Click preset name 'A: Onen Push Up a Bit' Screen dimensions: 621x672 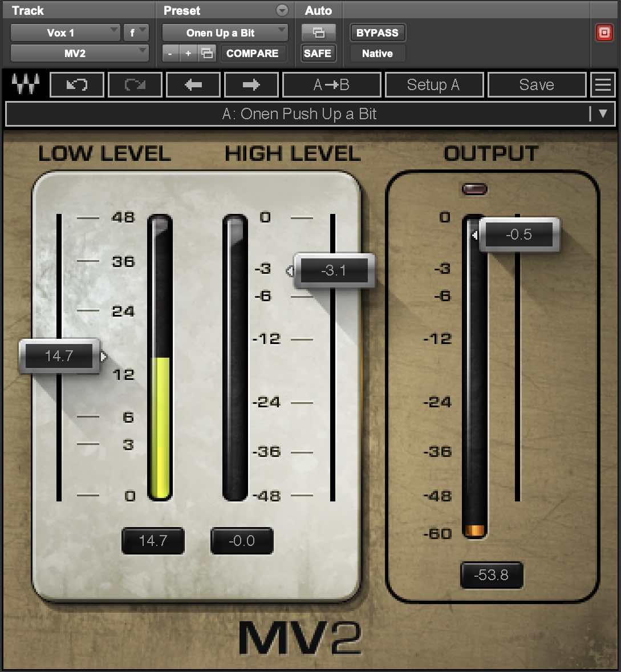coord(299,114)
